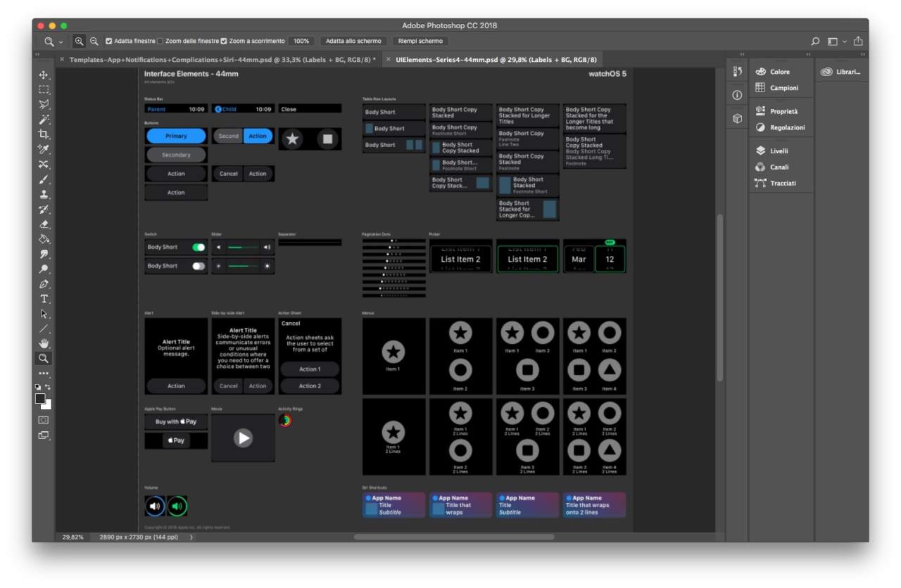Select the Horizontal Type tool
The image size is (901, 588).
(x=44, y=299)
